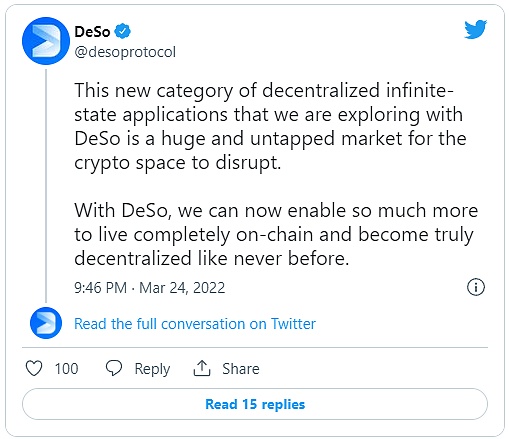This screenshot has height=439, width=509.
Task: Click the Reply label text
Action: click(152, 369)
